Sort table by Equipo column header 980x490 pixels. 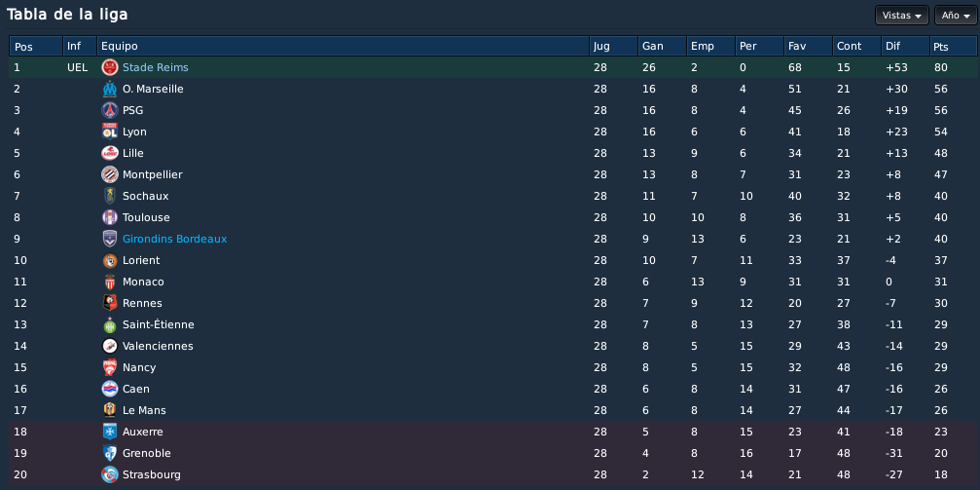pyautogui.click(x=343, y=47)
